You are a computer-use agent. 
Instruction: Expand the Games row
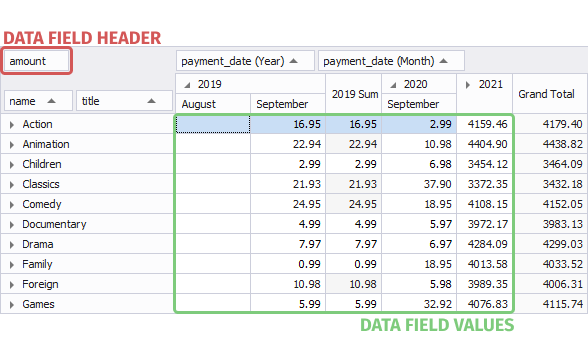point(12,305)
